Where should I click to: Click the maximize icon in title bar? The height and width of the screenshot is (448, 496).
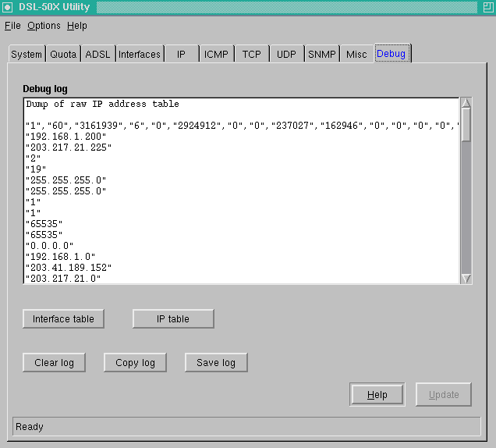coord(488,7)
